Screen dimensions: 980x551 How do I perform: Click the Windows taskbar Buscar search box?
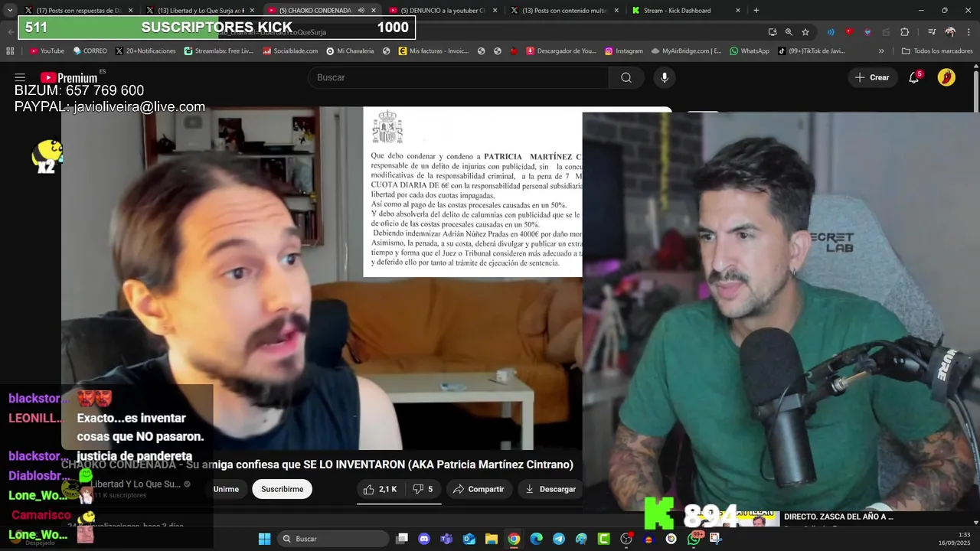click(333, 539)
